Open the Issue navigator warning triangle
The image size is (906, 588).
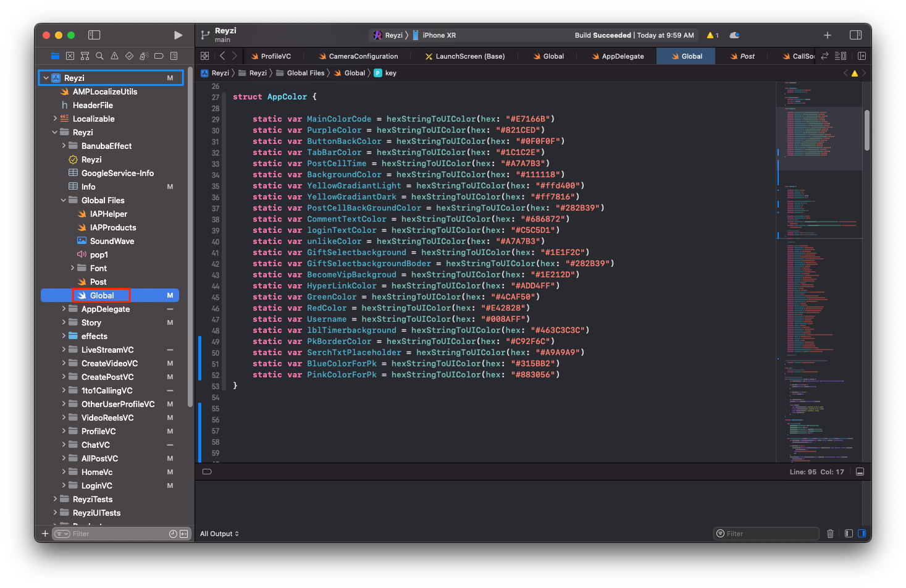point(114,56)
